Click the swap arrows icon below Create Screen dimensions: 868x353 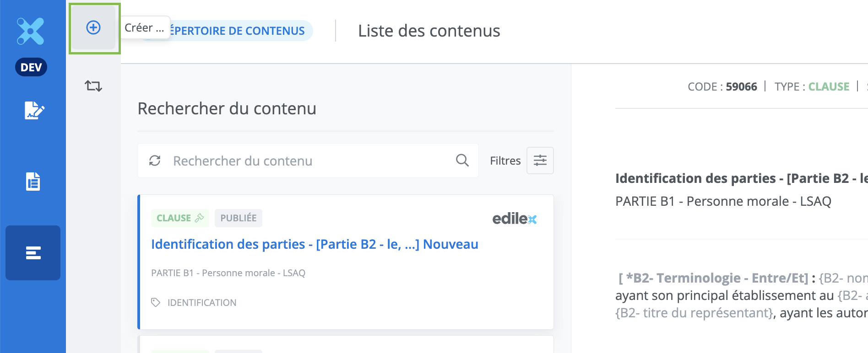[x=93, y=86]
